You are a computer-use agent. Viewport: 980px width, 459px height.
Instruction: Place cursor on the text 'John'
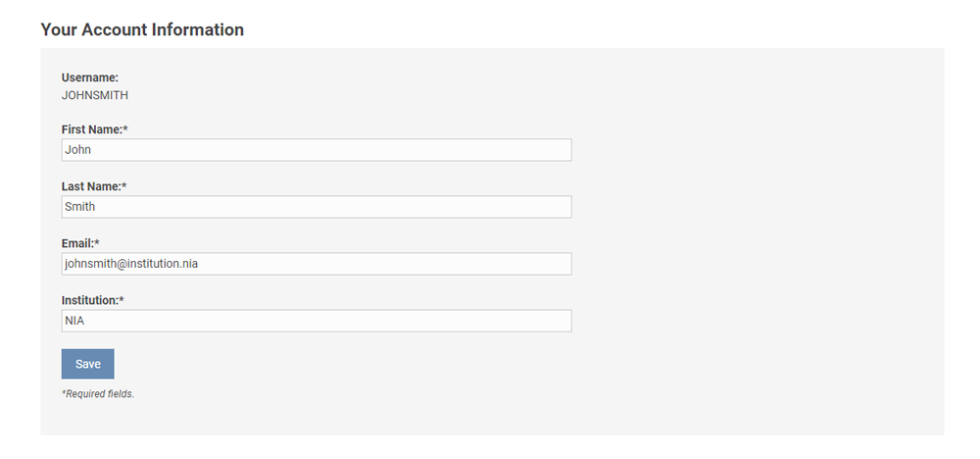coord(77,150)
